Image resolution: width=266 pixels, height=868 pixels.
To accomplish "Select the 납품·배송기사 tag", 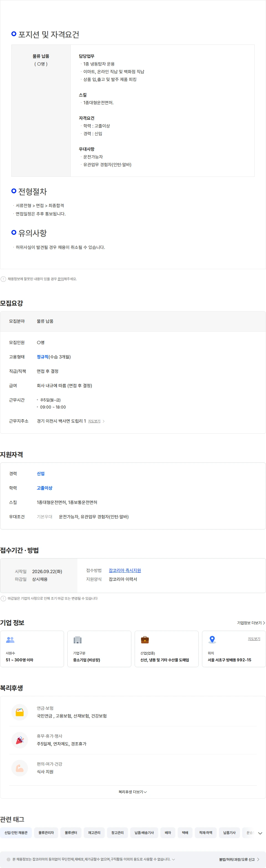I will pyautogui.click(x=144, y=833).
